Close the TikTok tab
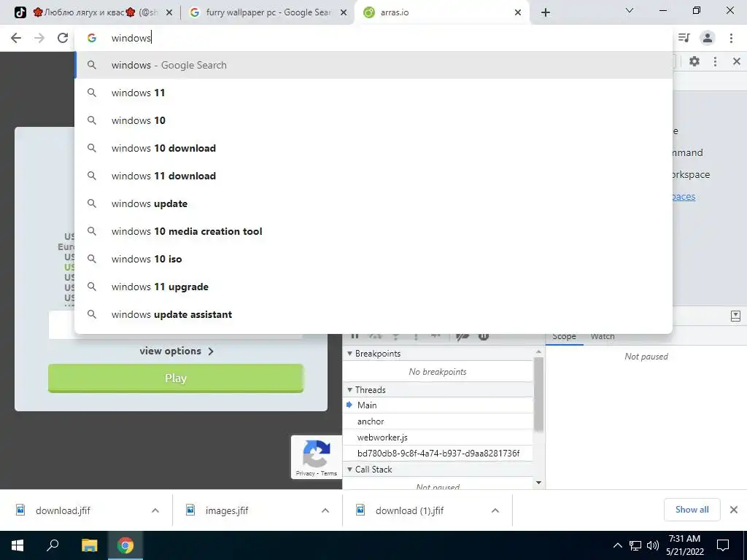The width and height of the screenshot is (747, 560). [x=169, y=13]
